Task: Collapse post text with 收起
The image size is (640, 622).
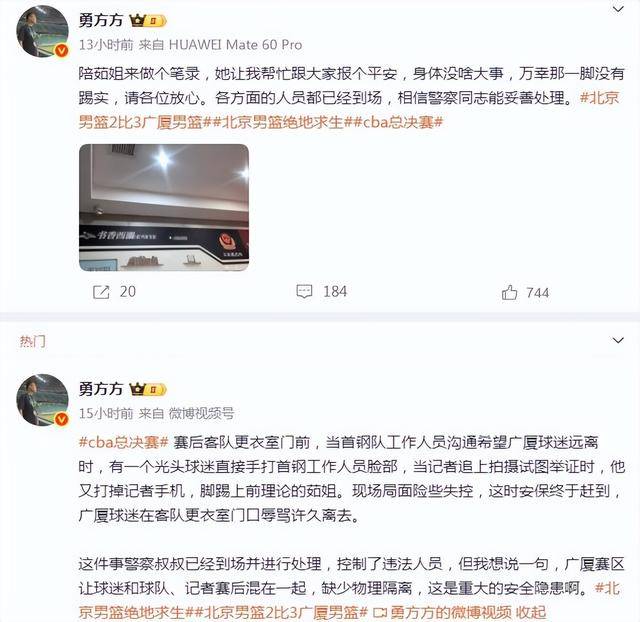Action: [x=531, y=612]
